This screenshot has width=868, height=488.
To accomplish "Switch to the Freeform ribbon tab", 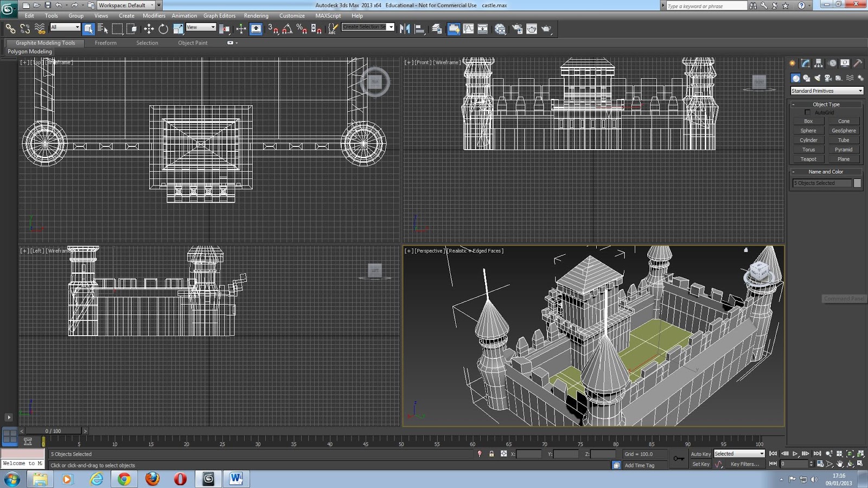I will [105, 43].
